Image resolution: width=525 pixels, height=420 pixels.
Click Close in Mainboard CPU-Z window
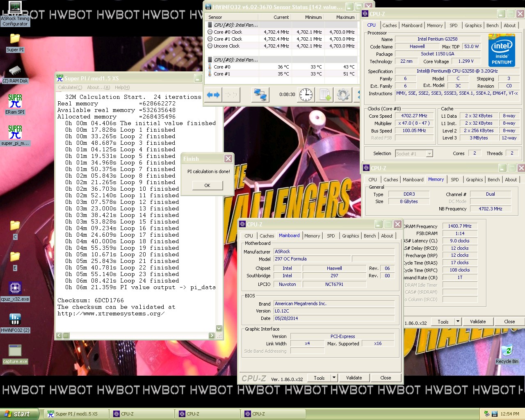pyautogui.click(x=386, y=378)
